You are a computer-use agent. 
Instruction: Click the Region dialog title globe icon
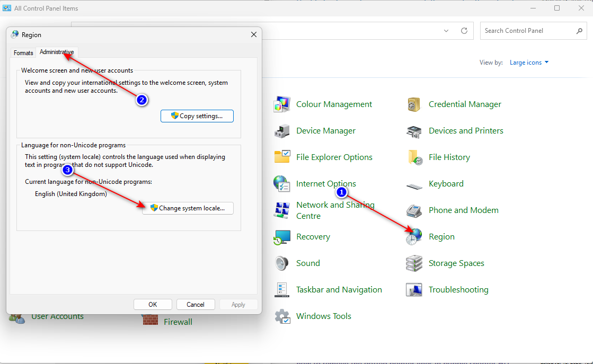[15, 34]
